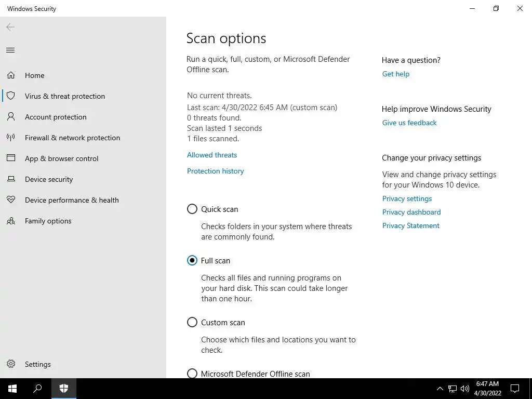Open Family options page
Screen dimensions: 532x399
[x=48, y=221]
